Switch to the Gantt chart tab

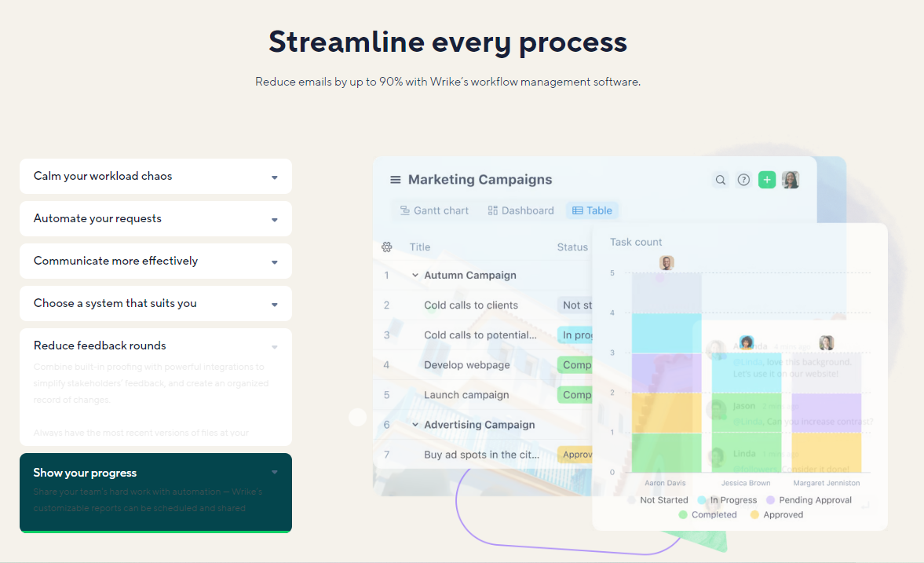[x=434, y=210]
